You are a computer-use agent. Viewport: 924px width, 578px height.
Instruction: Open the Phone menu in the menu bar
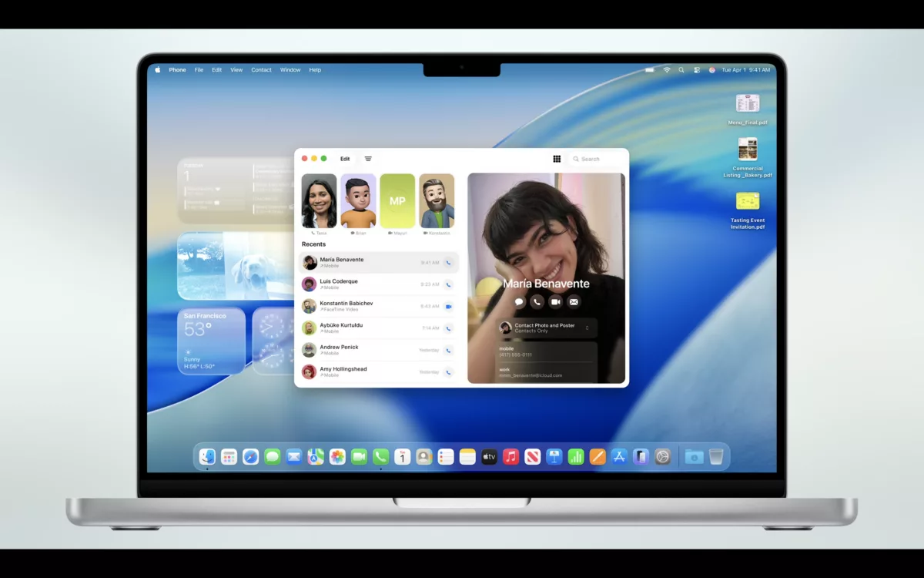tap(177, 69)
